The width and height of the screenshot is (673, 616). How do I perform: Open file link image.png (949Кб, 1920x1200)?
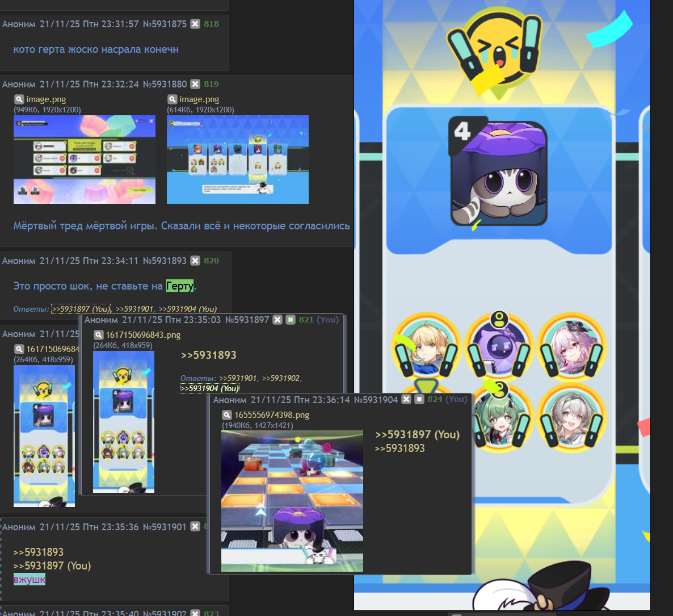point(46,99)
